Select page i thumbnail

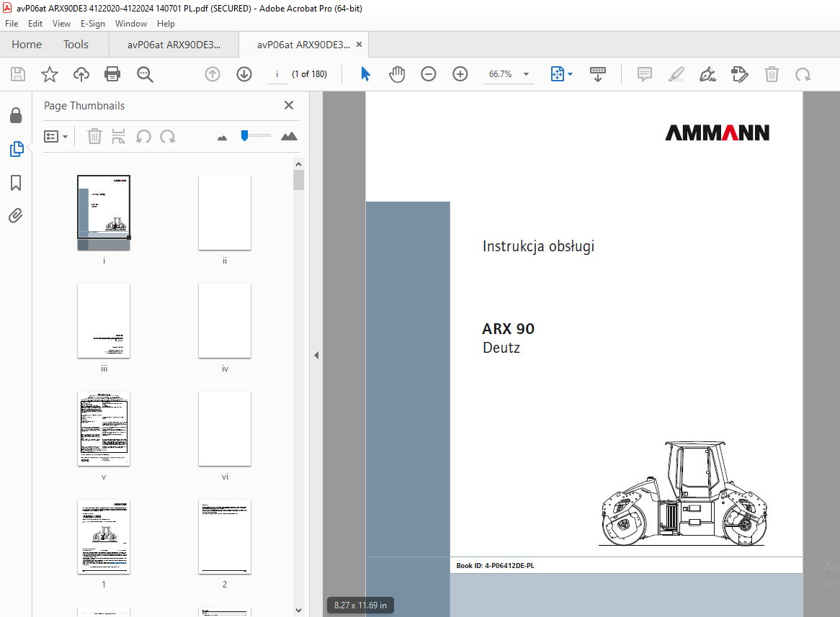(x=104, y=212)
